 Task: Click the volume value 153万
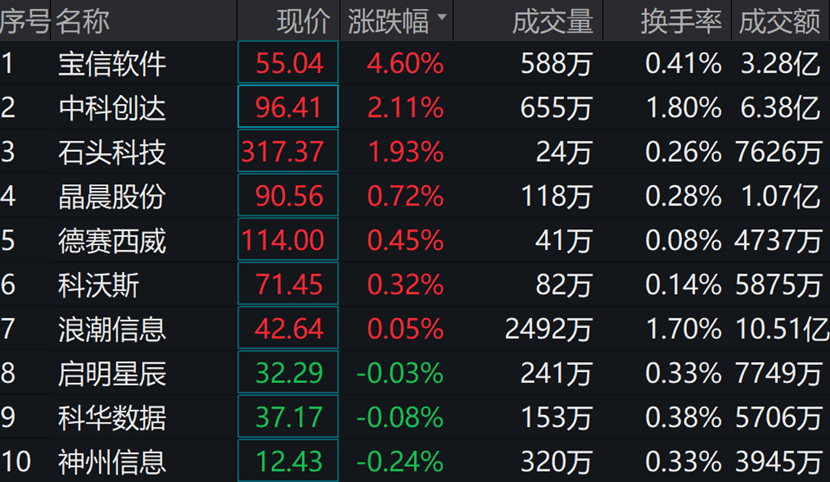[557, 417]
